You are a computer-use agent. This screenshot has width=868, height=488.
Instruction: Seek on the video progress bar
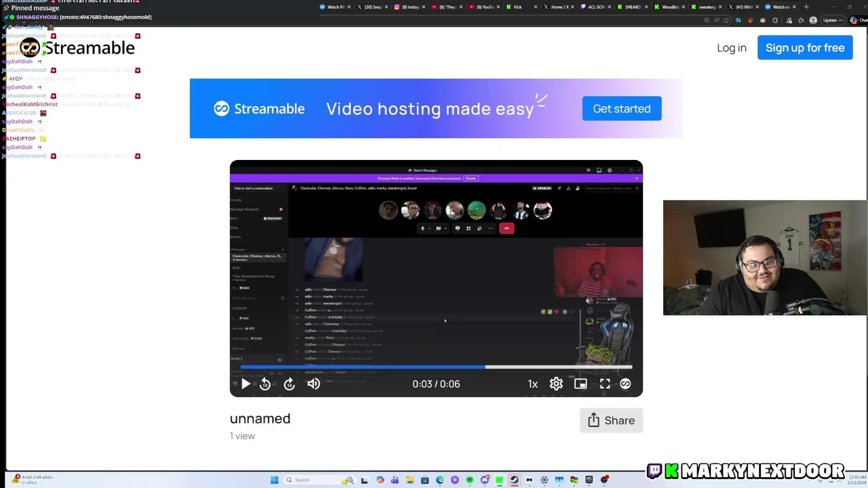[x=436, y=367]
